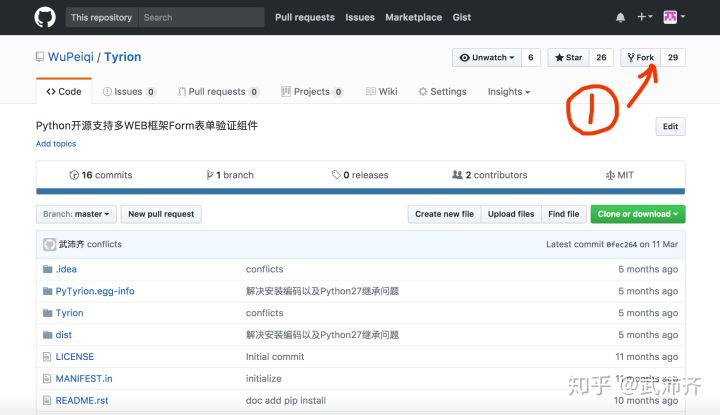Viewport: 720px width, 415px height.
Task: Focus the repository Search field
Action: tap(201, 17)
